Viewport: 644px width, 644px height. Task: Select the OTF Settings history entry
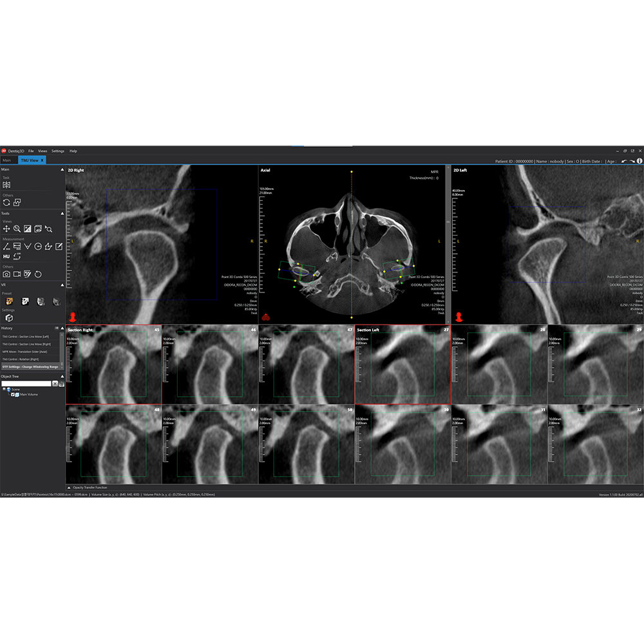(30, 367)
